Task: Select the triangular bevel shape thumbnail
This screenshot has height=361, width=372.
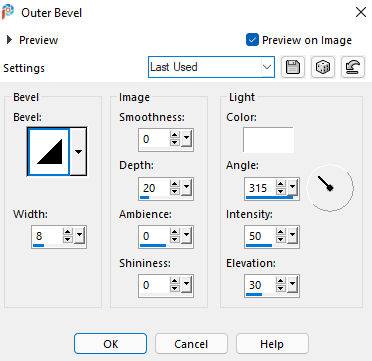Action: tap(49, 152)
